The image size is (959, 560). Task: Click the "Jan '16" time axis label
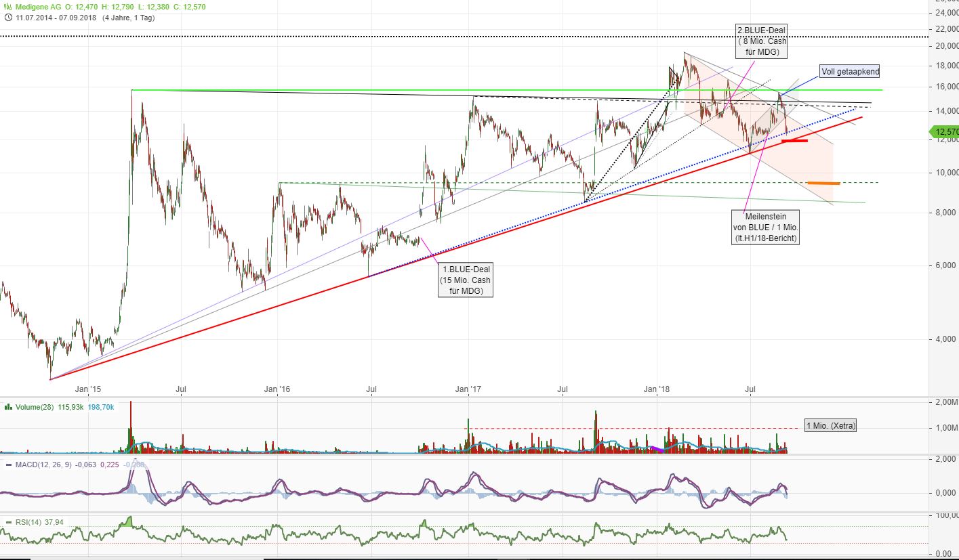[277, 389]
